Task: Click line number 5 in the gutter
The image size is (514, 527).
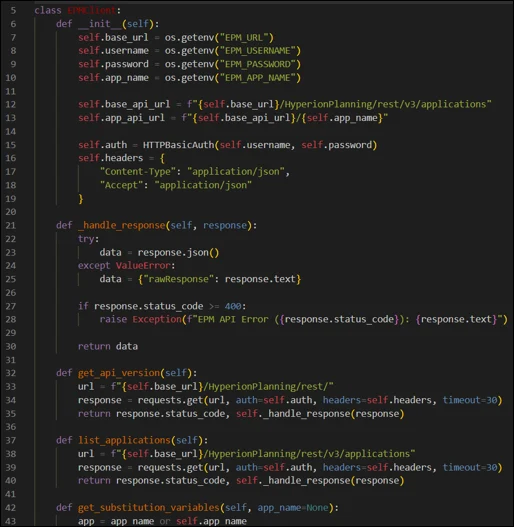Action: 13,10
